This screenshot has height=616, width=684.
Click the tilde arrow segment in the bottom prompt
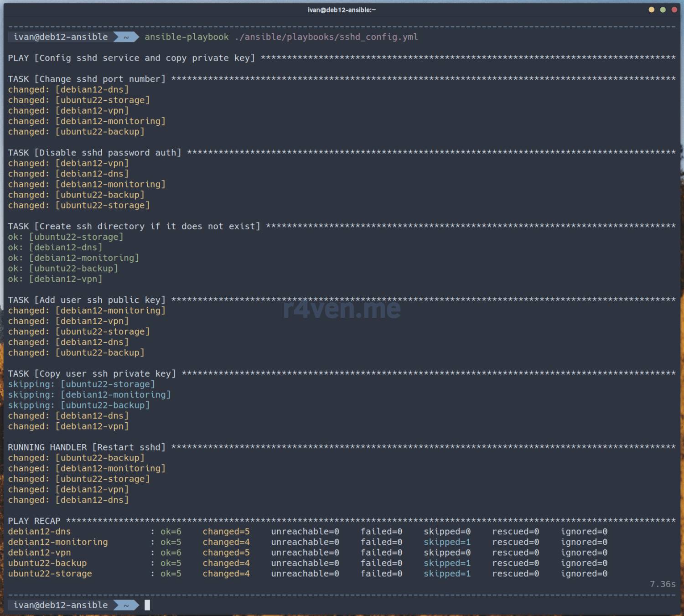126,605
